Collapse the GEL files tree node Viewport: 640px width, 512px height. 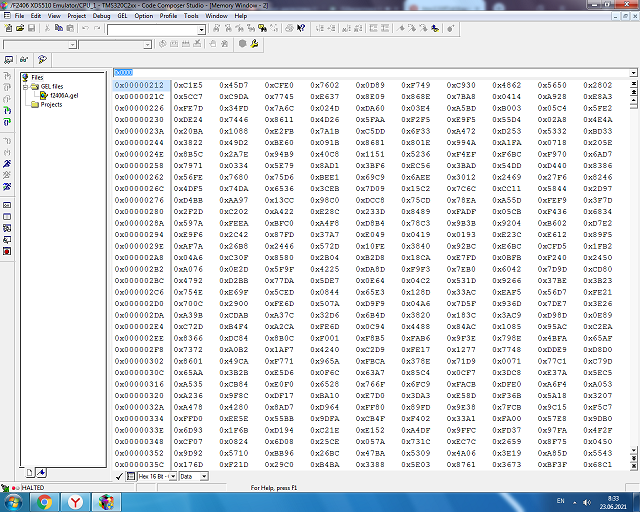pos(25,87)
